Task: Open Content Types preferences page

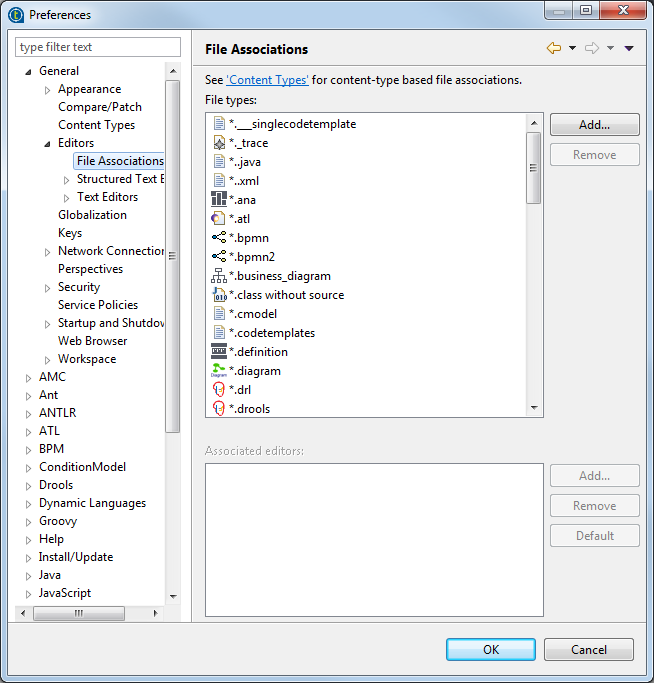Action: pos(96,125)
